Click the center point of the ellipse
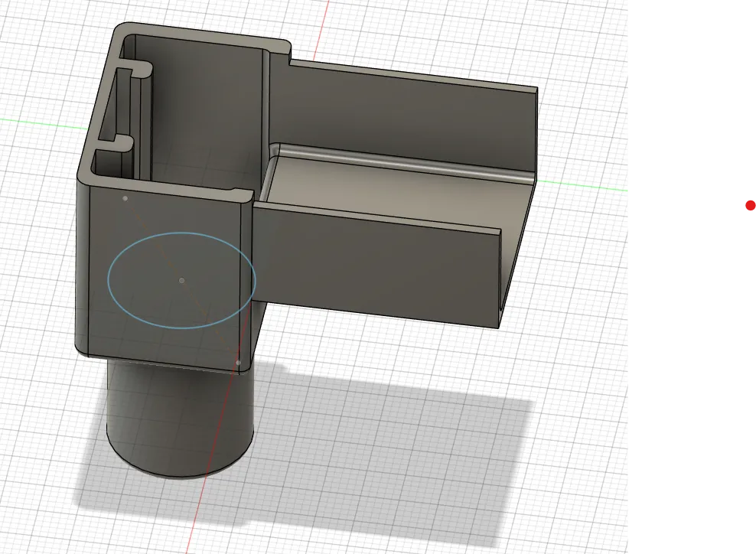 pos(182,280)
